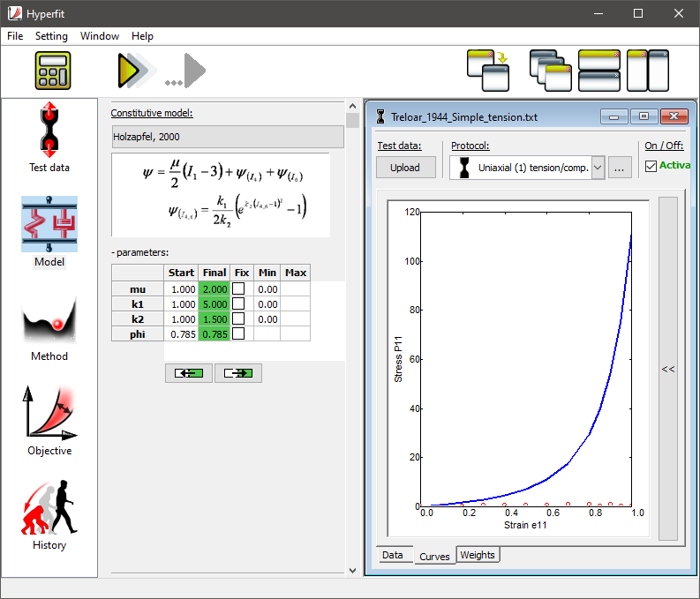The image size is (700, 599).
Task: Tile windows horizontally icon
Action: coord(599,71)
